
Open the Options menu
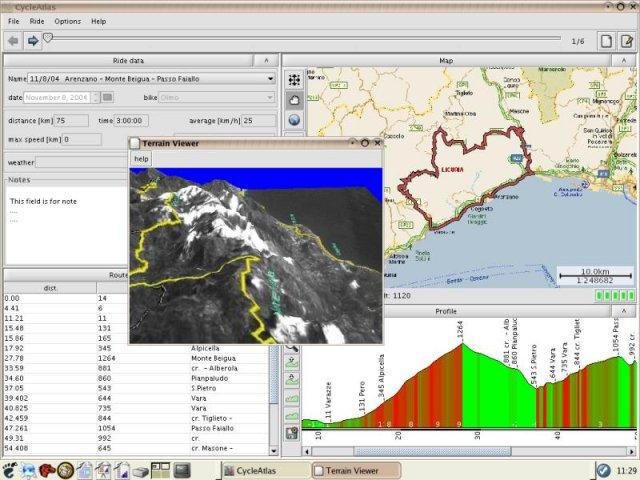[68, 21]
